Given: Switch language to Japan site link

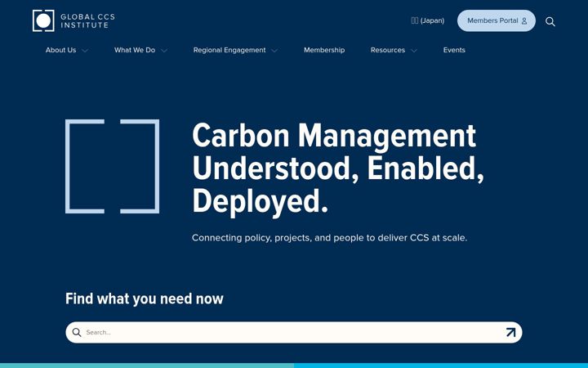Looking at the screenshot, I should click(x=428, y=20).
